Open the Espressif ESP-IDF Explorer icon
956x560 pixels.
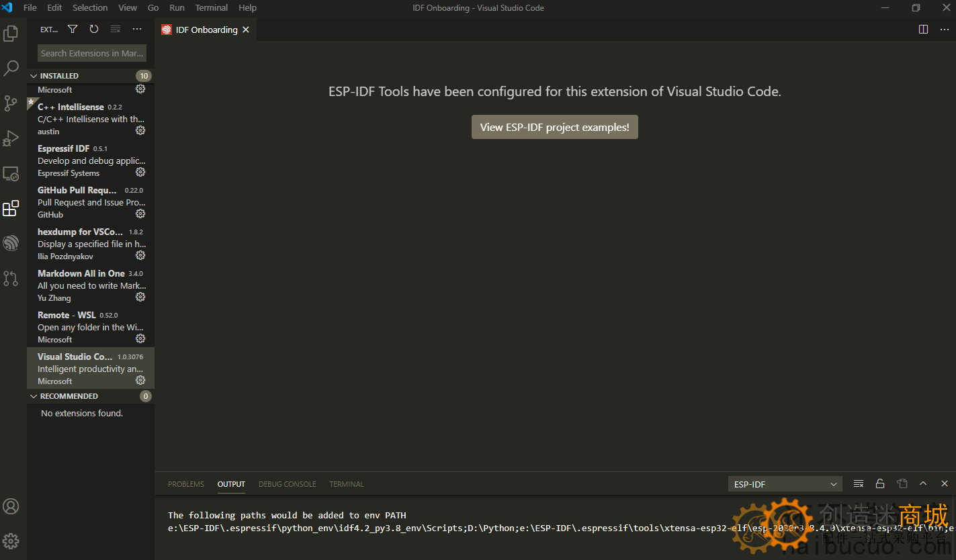pos(11,243)
